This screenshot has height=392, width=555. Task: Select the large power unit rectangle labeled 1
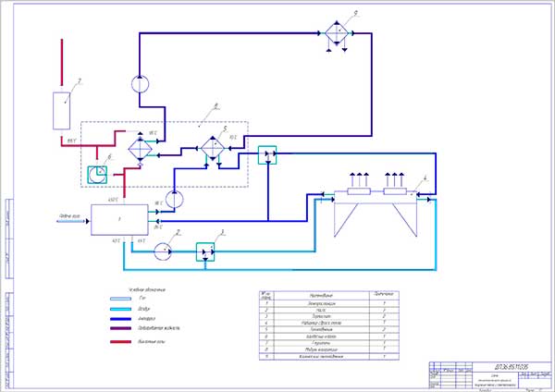tap(119, 220)
